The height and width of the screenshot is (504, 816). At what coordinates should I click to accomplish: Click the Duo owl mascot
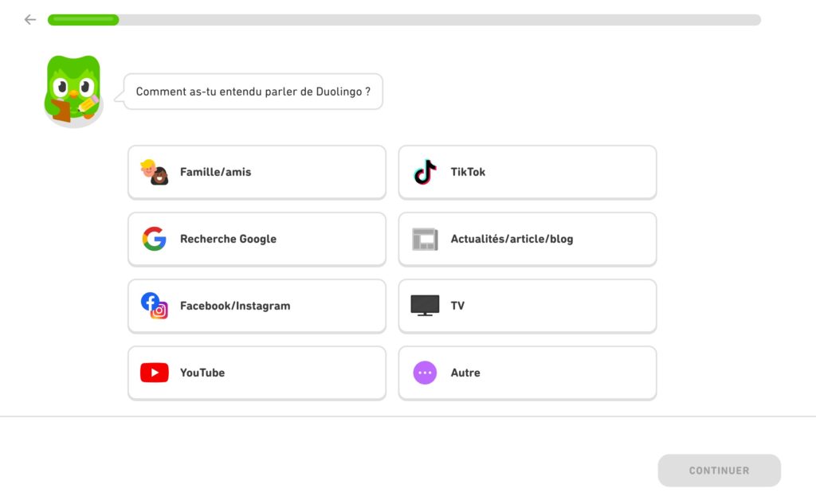click(73, 90)
